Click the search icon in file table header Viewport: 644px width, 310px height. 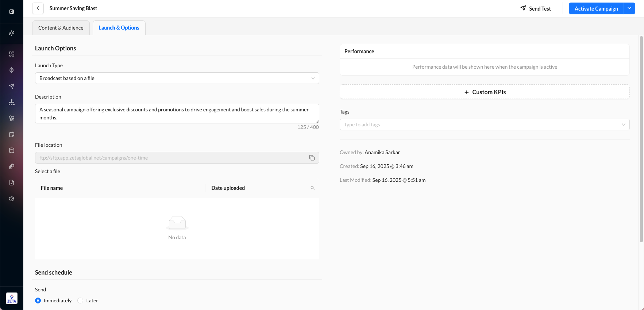tap(313, 188)
